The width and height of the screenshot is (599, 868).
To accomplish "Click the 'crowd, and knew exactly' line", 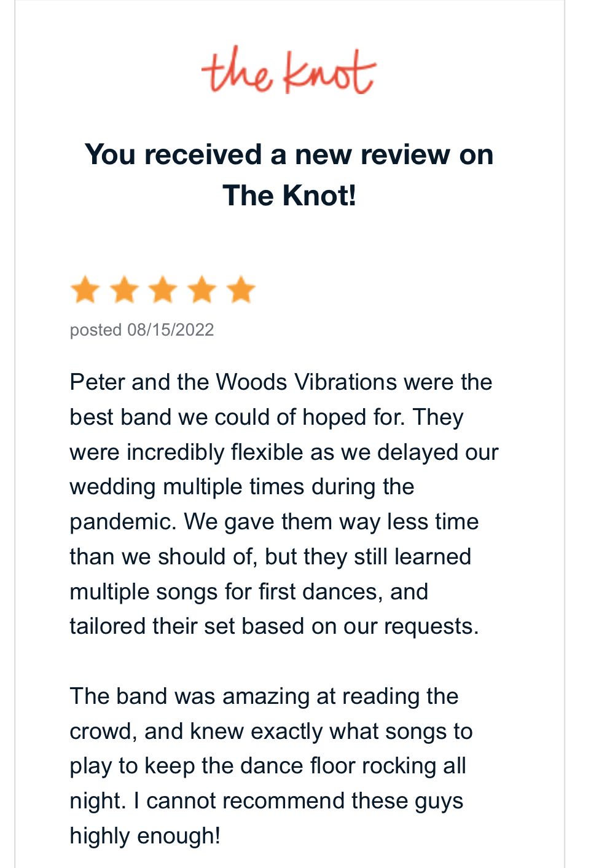I will (x=271, y=732).
